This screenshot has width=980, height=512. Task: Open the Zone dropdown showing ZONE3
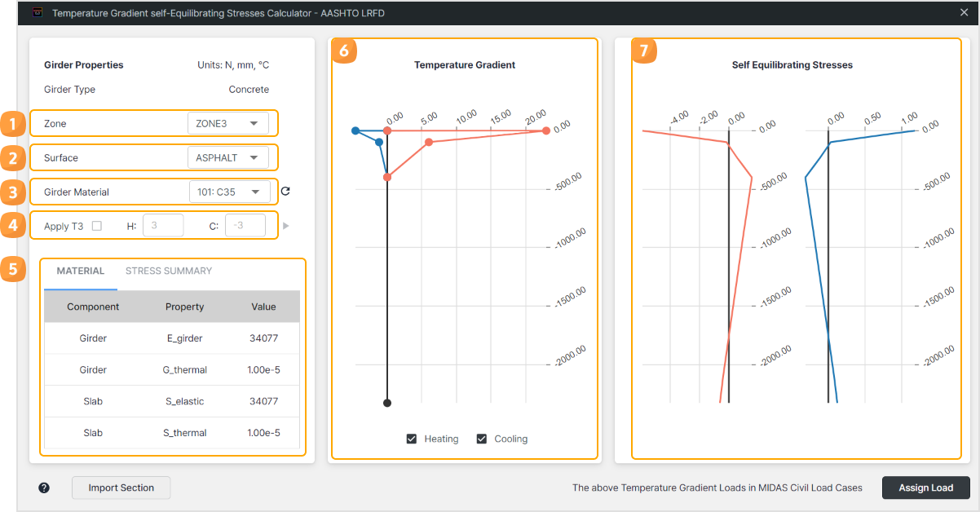coord(229,123)
